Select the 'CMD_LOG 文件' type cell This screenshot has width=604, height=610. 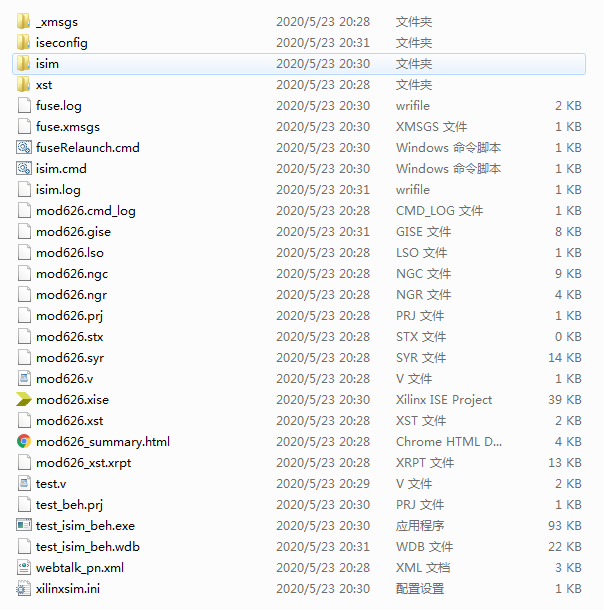coord(439,211)
